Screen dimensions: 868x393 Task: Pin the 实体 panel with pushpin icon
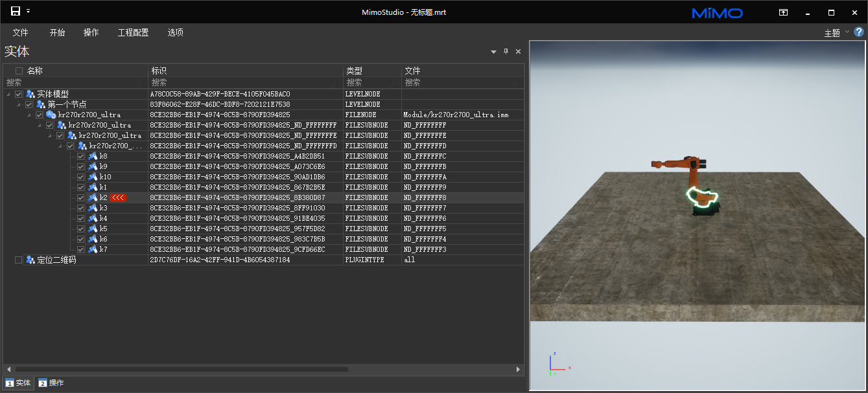[506, 52]
